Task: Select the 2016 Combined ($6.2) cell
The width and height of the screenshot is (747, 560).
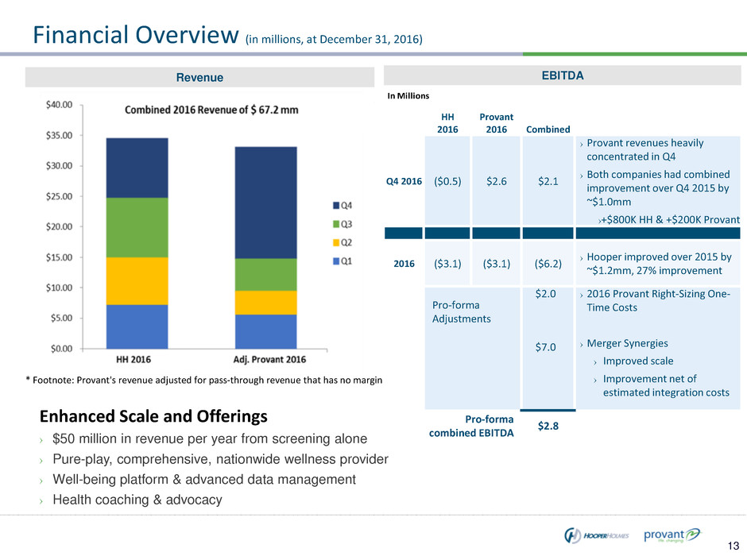Action: pos(547,263)
